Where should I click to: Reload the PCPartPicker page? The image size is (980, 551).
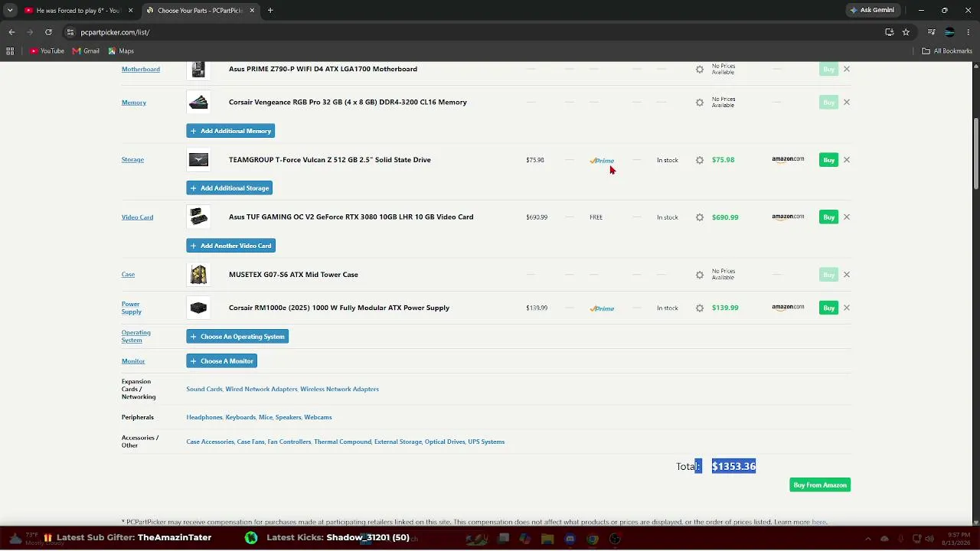(x=48, y=32)
